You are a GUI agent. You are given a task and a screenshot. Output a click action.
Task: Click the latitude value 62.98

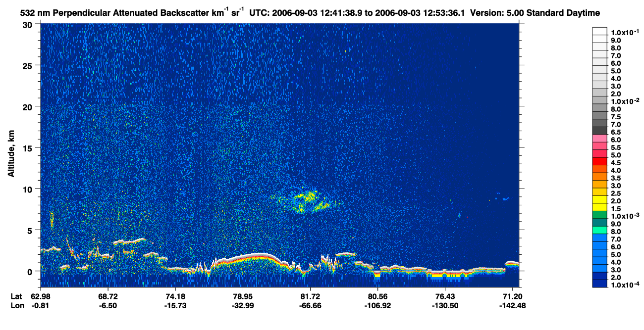click(x=40, y=296)
